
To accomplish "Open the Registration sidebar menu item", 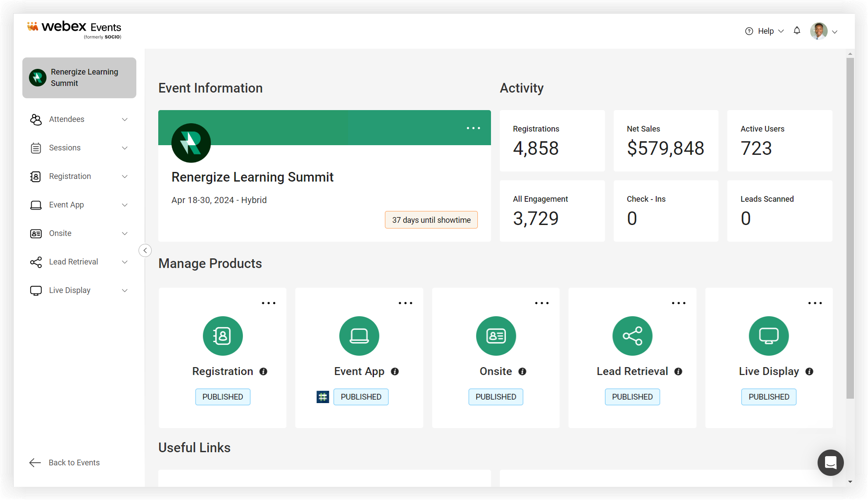I will pos(79,176).
